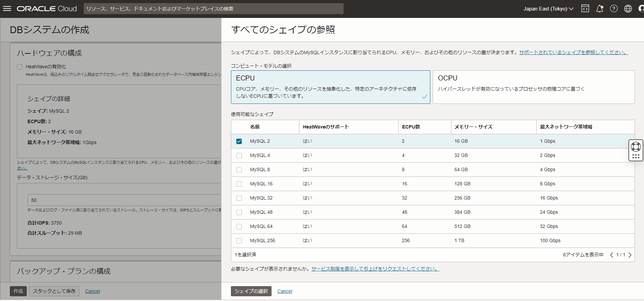Enable the HeatWave checkbox
This screenshot has width=644, height=301.
(x=20, y=67)
